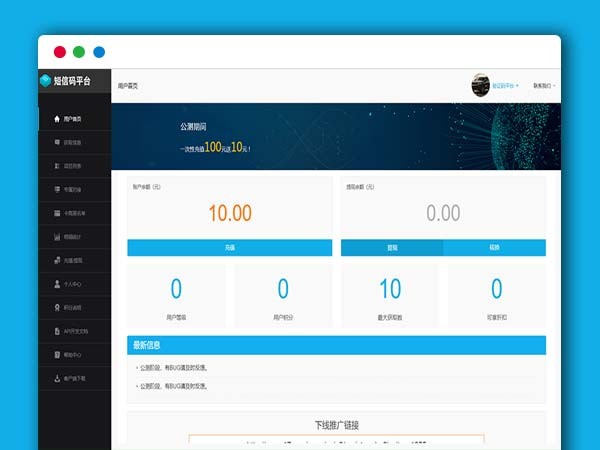Screen dimensions: 600x450
Task: Click the 帮助中心 sidebar icon
Action: (x=56, y=355)
